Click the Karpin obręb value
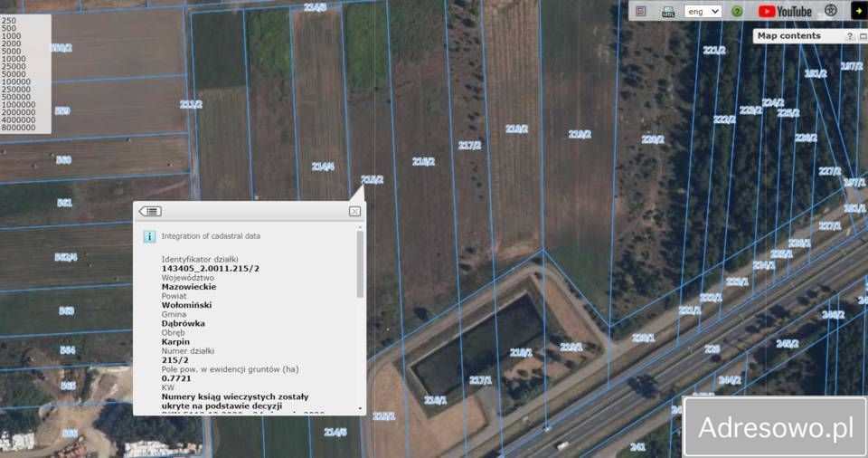Image resolution: width=868 pixels, height=458 pixels. coord(175,341)
